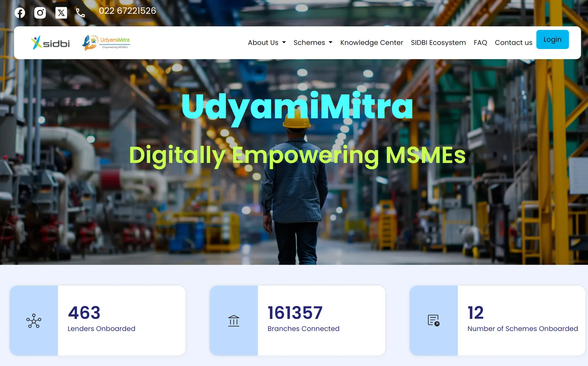
Task: Click the phone handset icon
Action: (x=80, y=13)
